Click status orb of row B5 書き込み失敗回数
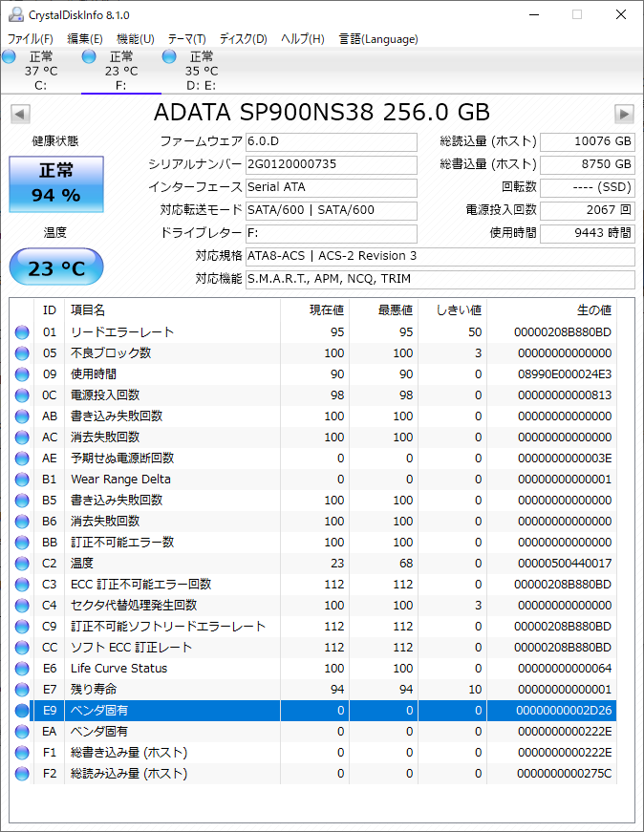This screenshot has height=832, width=644. tap(22, 501)
